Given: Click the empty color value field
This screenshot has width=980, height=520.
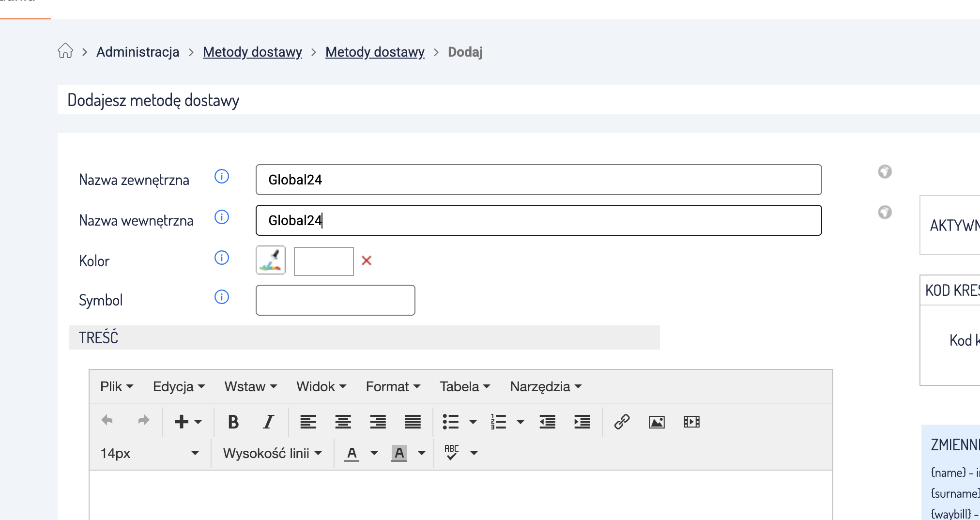Looking at the screenshot, I should click(x=323, y=261).
